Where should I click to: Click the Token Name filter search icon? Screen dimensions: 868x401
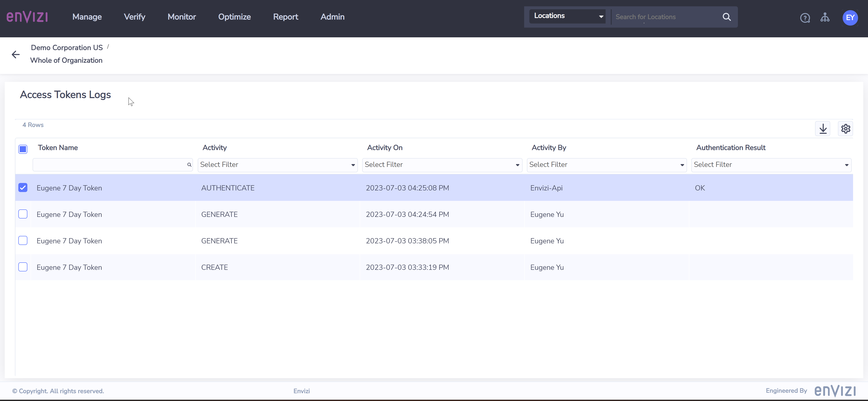(189, 165)
